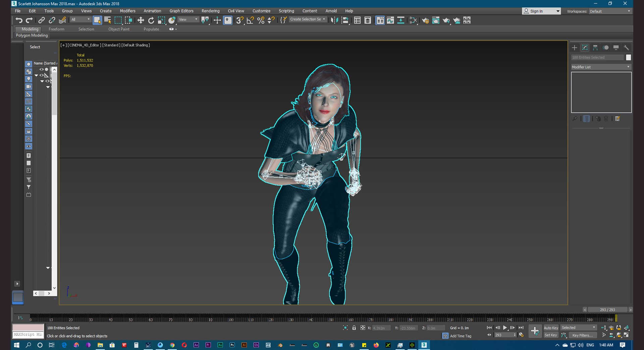Pick the Rectangular Selection Region tool
644x350 pixels.
click(118, 20)
